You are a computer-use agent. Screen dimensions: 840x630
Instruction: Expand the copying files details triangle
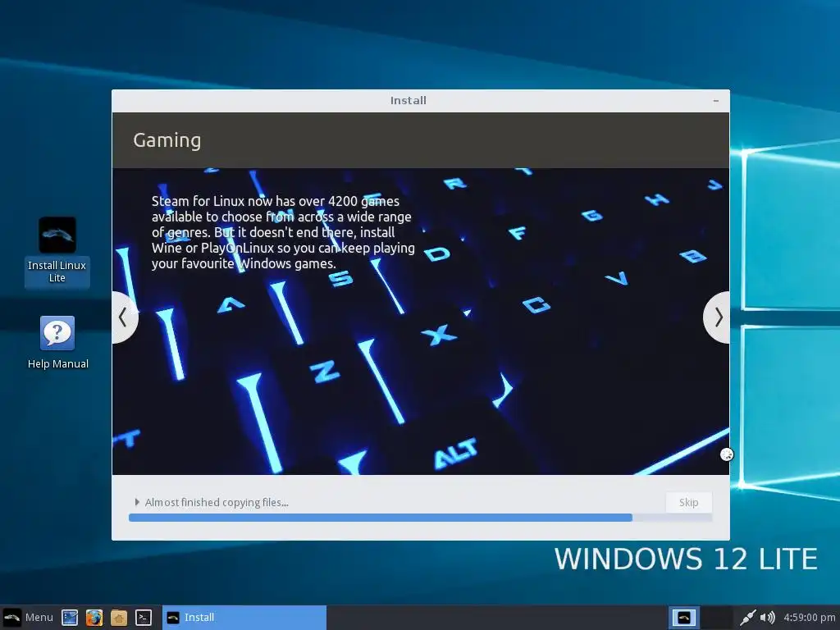click(137, 502)
